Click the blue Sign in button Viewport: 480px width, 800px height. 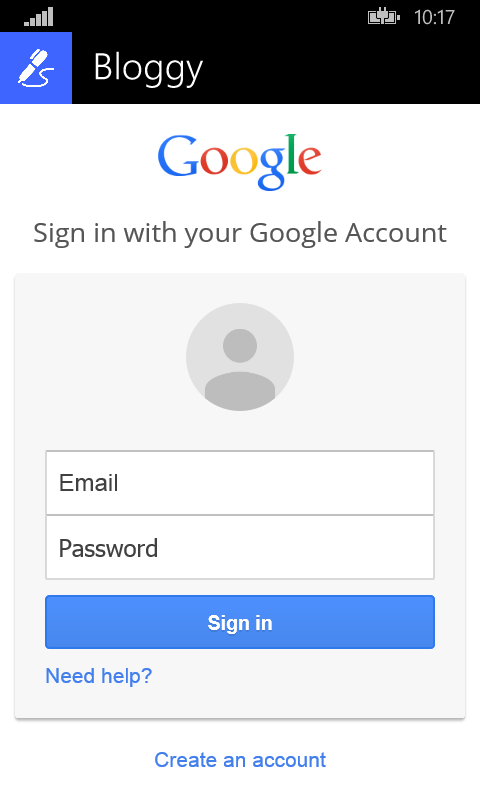(240, 622)
